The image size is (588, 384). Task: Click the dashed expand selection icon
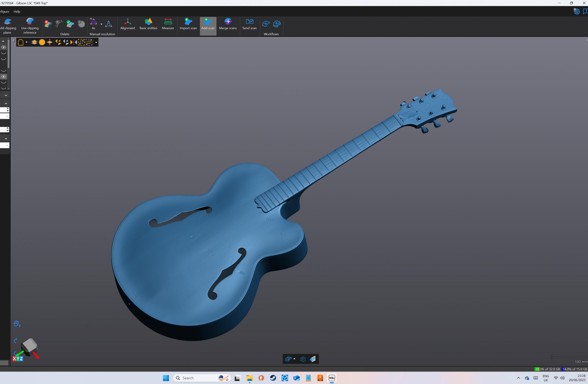click(81, 42)
